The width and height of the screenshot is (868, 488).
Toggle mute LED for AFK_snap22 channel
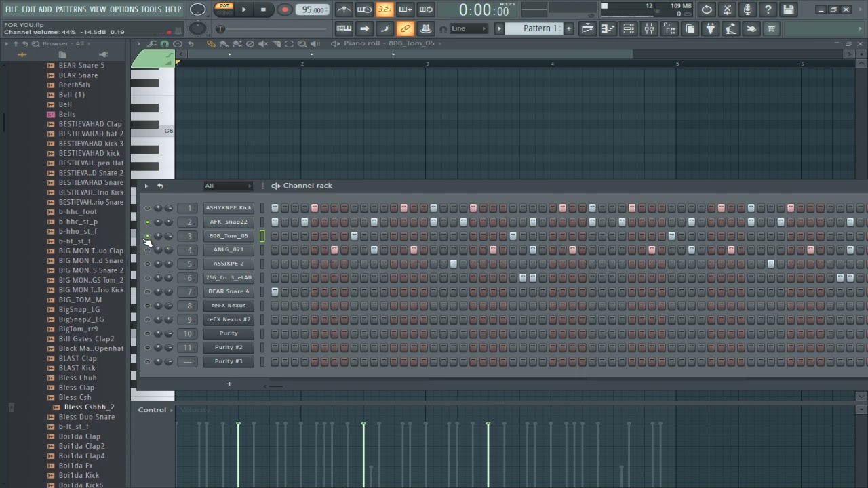click(147, 222)
